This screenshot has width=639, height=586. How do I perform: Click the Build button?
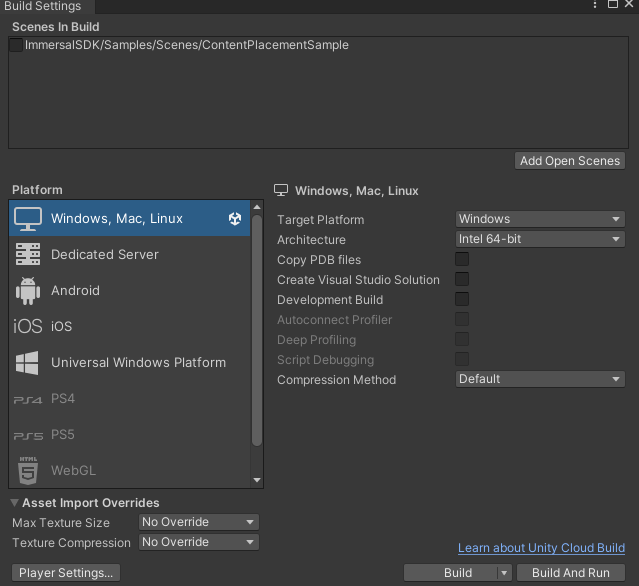(458, 573)
